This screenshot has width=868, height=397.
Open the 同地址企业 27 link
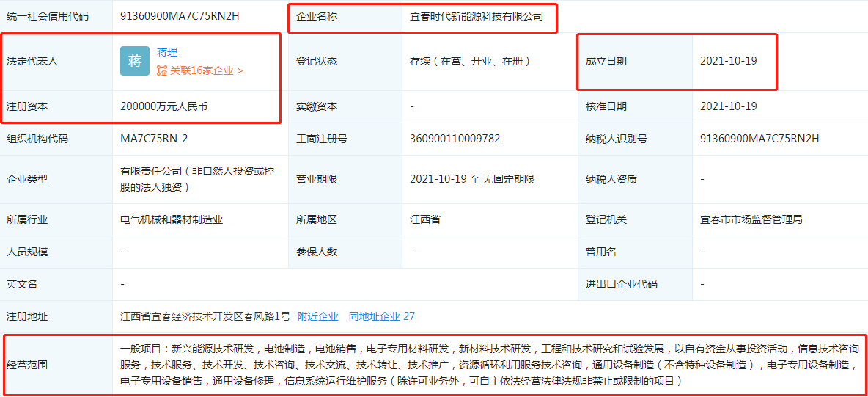pos(381,316)
